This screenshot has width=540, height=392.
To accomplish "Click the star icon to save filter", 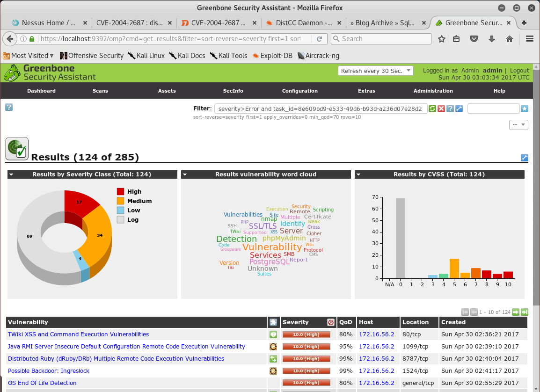I will tap(525, 109).
